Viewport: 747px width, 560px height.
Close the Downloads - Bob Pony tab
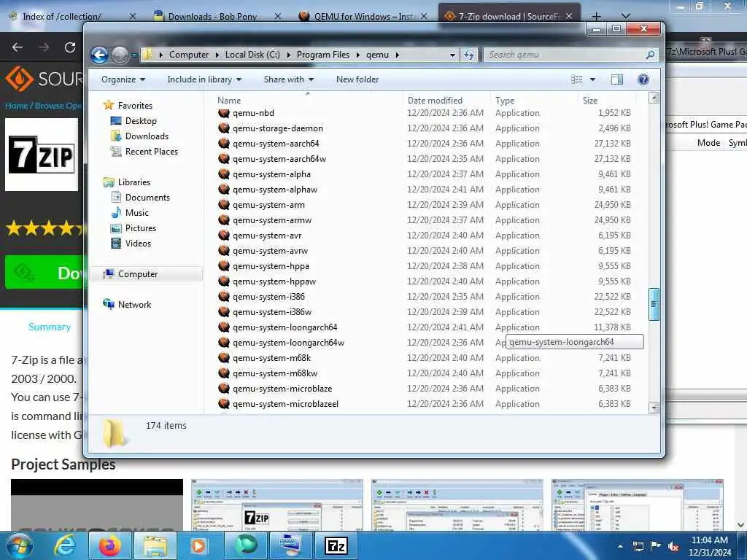coord(277,17)
